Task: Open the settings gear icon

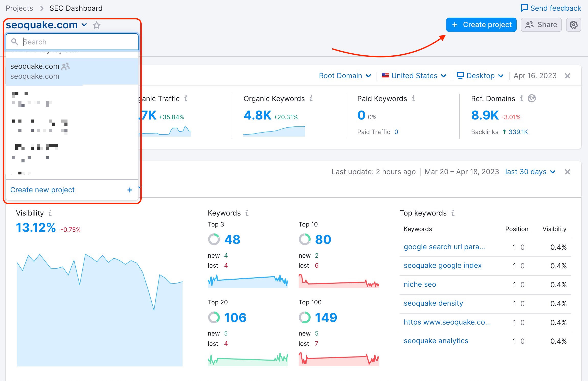Action: click(573, 25)
